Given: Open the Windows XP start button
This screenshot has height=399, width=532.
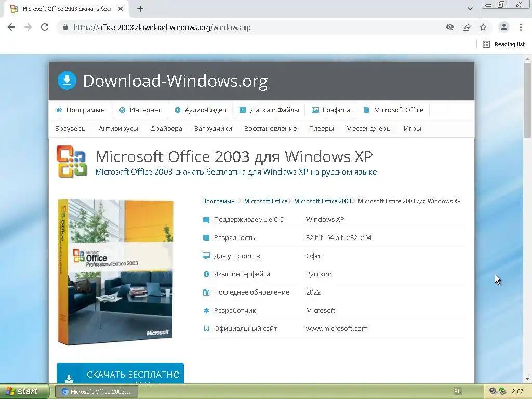Looking at the screenshot, I should click(24, 392).
